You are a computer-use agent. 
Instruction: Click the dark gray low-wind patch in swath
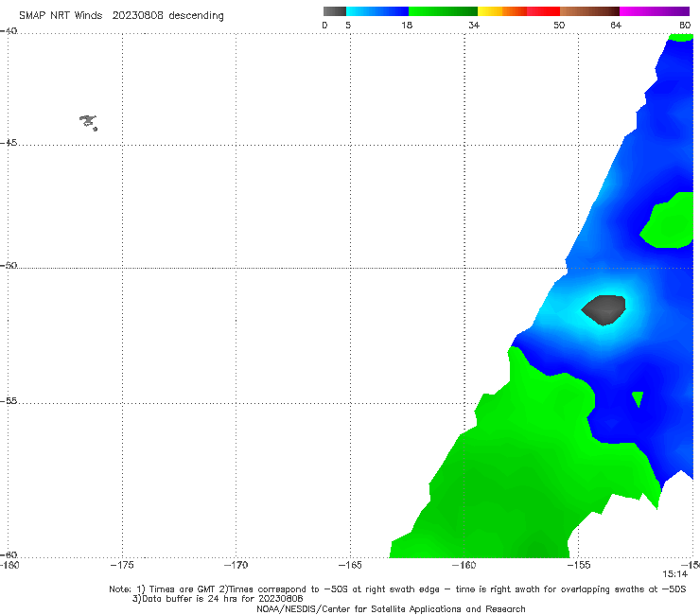coord(604,309)
